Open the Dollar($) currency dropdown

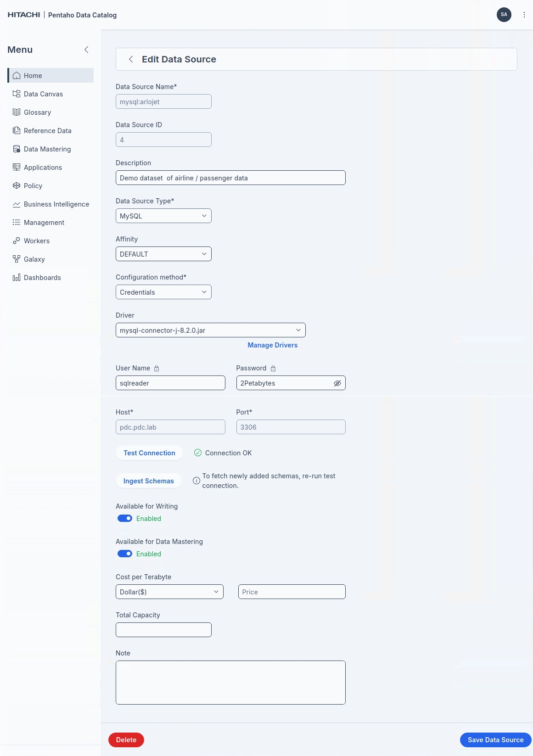tap(169, 592)
